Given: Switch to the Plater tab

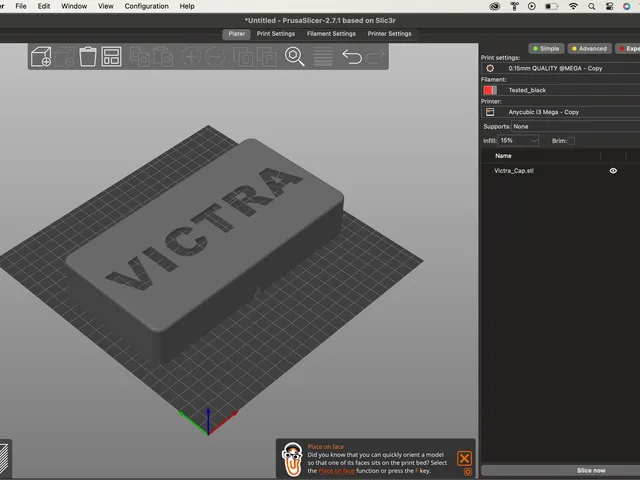Looking at the screenshot, I should [236, 34].
